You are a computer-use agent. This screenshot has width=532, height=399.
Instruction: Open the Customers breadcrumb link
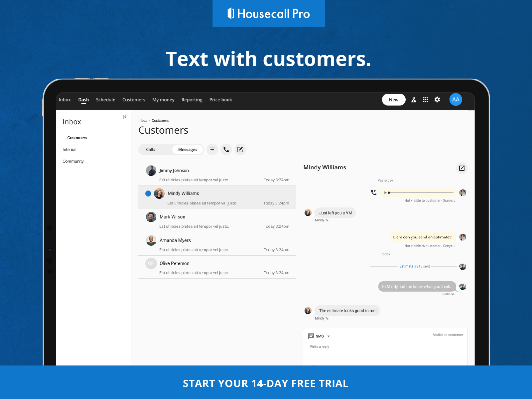click(160, 120)
